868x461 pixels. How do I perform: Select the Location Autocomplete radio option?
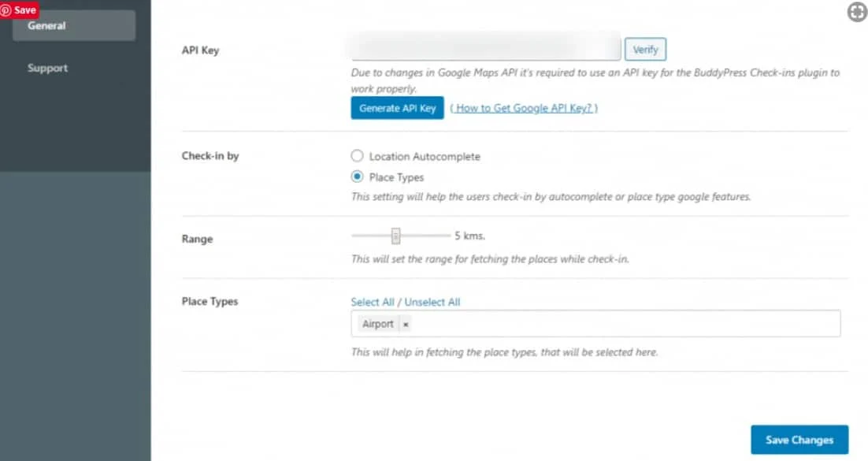tap(357, 156)
